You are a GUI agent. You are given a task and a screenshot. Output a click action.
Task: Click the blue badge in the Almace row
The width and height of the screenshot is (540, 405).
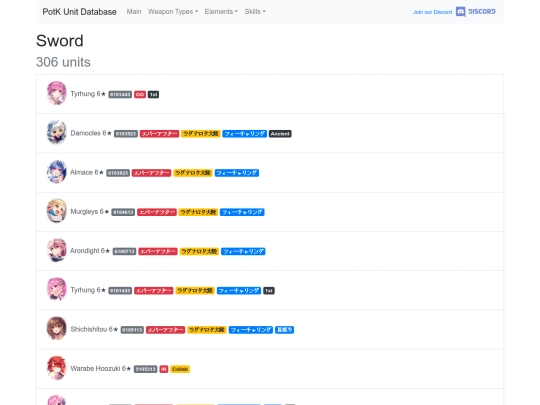pos(237,173)
